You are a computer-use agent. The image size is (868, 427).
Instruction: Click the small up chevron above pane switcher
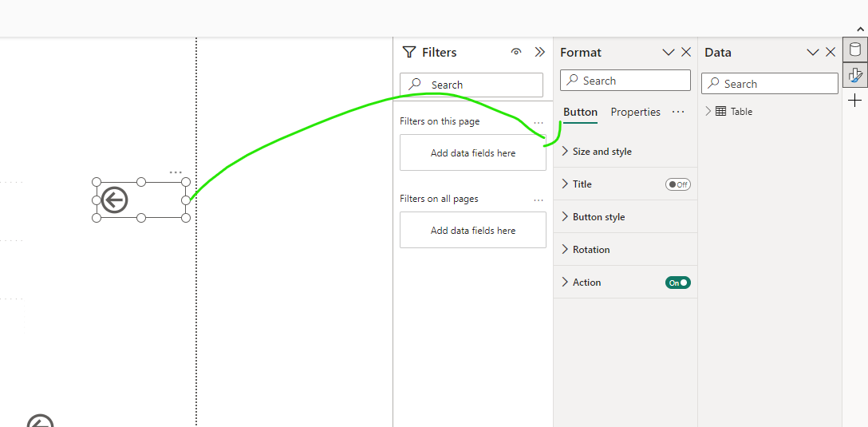(860, 28)
